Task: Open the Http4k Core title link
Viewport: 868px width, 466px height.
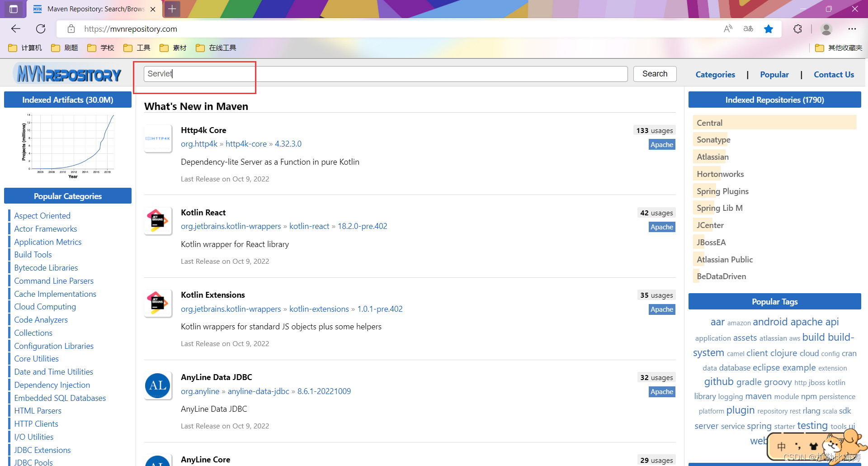Action: coord(203,130)
